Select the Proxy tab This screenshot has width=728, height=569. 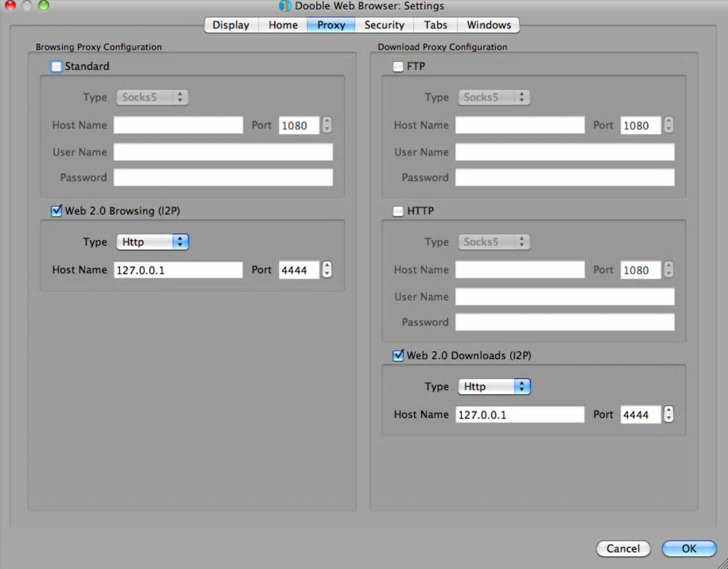pyautogui.click(x=331, y=25)
